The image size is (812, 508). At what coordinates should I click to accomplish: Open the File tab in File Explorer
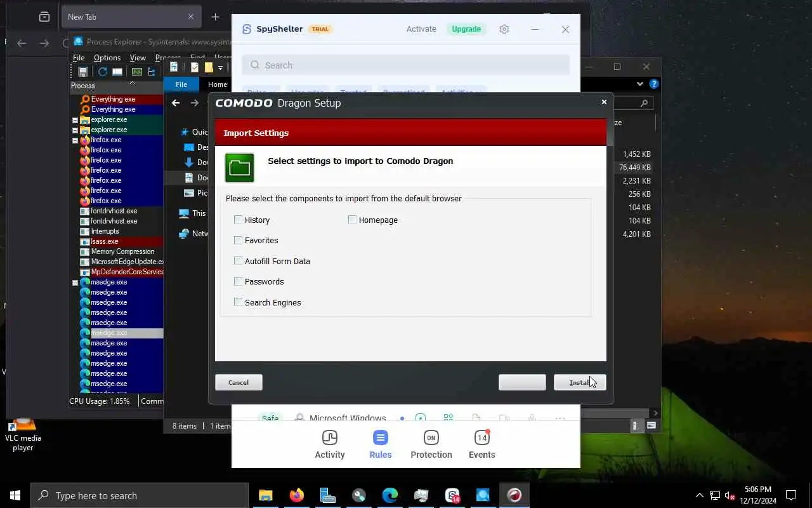pyautogui.click(x=181, y=84)
